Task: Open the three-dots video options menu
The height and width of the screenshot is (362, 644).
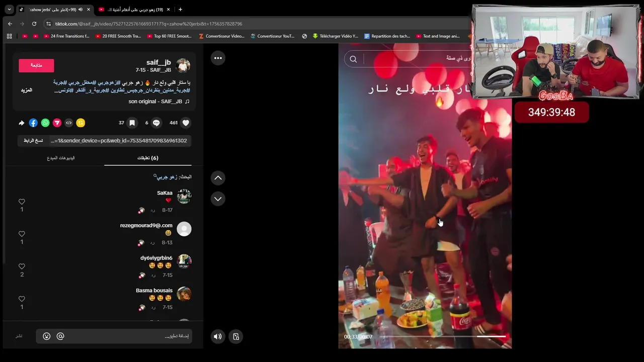Action: 218,58
